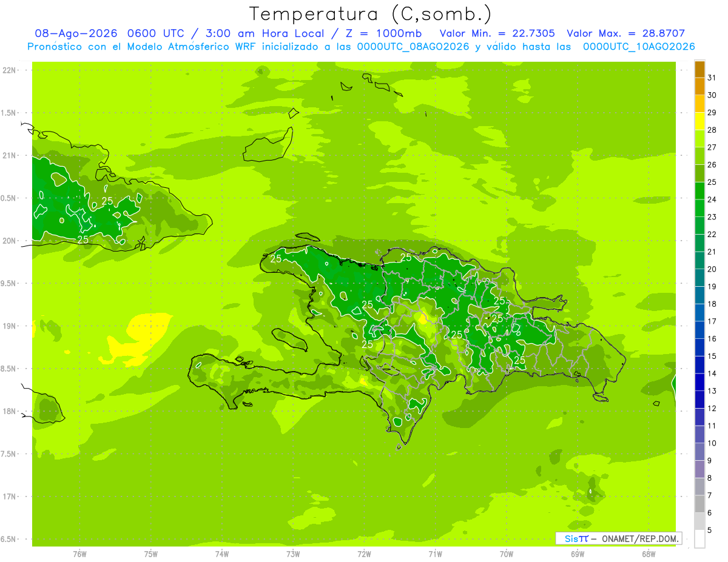Image resolution: width=728 pixels, height=562 pixels.
Task: Click the gray legend swatch between 6 and 7
Action: click(699, 504)
